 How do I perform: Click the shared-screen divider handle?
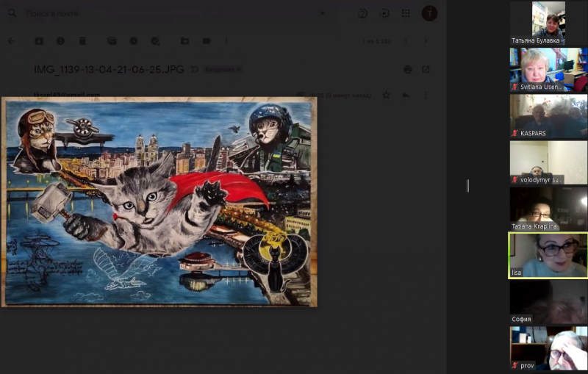coord(467,186)
